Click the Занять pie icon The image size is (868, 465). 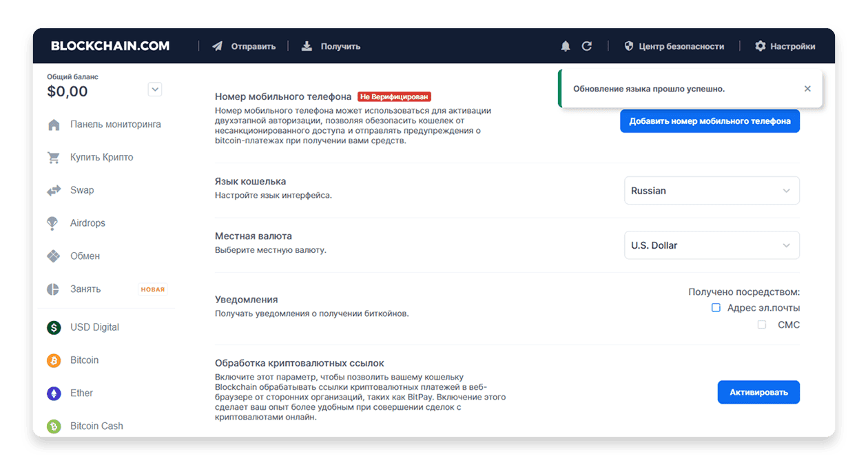53,289
